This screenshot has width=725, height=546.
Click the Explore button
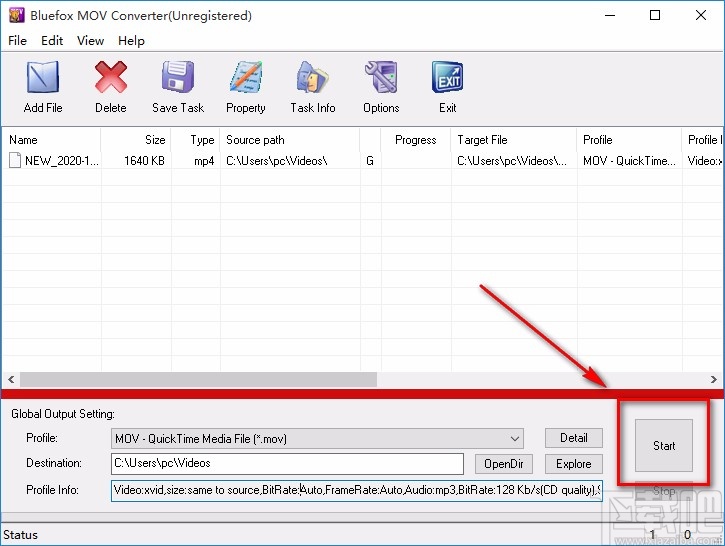[574, 464]
